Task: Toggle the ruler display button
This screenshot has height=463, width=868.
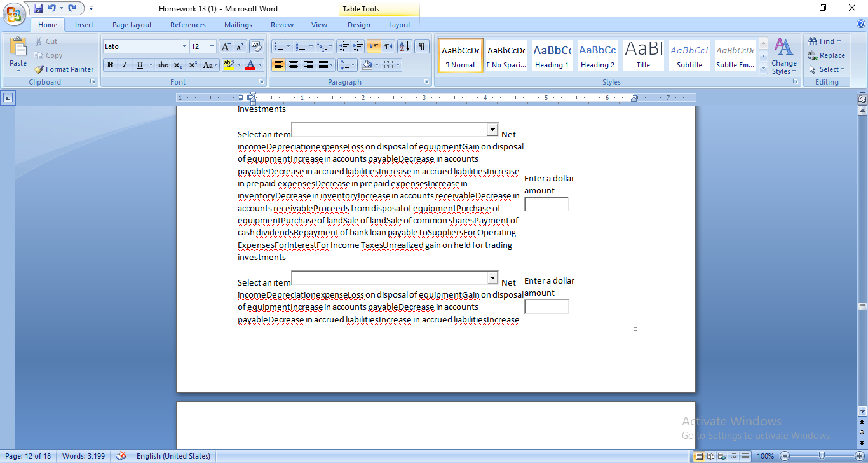Action: click(x=862, y=99)
